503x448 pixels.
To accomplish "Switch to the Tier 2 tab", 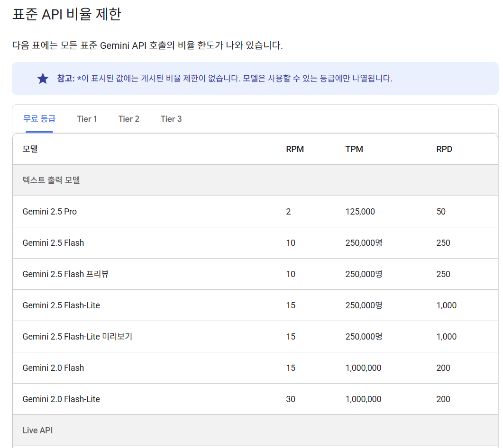I will tap(128, 119).
